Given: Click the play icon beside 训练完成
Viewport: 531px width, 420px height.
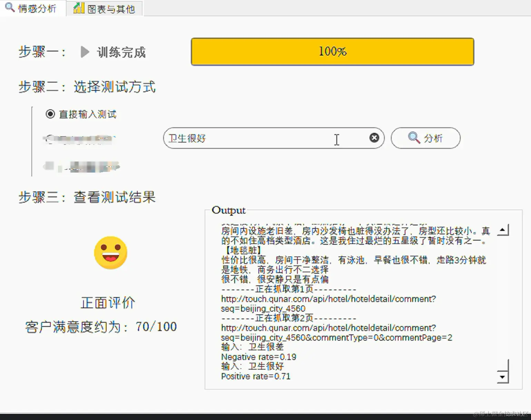Looking at the screenshot, I should pos(85,52).
